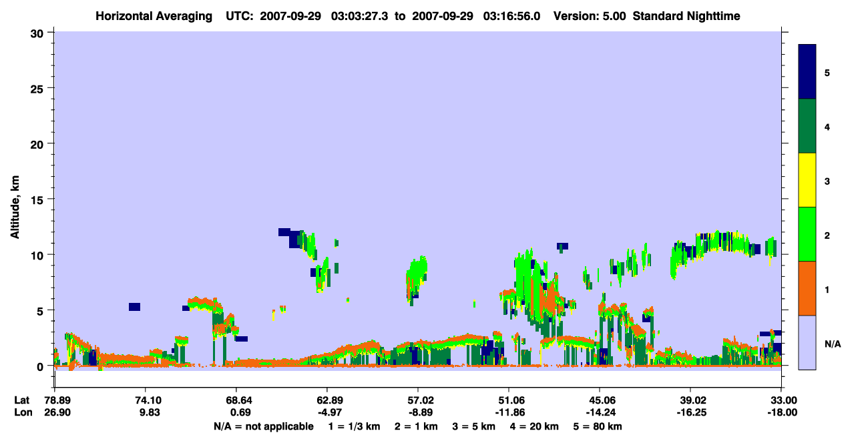Image resolution: width=868 pixels, height=445 pixels.
Task: Click the number 3 colorbar label
Action: pos(827,181)
